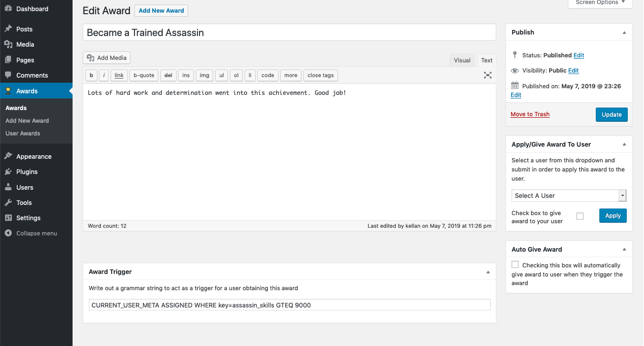Insert list item with li button
The width and height of the screenshot is (644, 346).
click(x=250, y=75)
